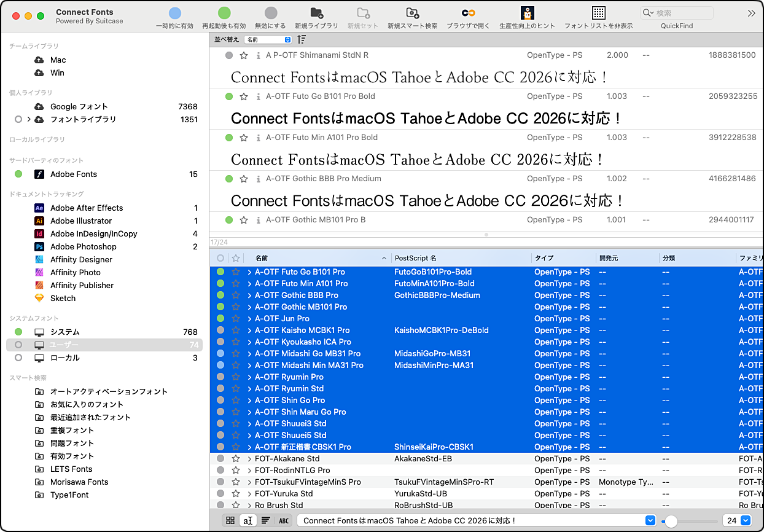Click the 再起動後も有効 green activation icon
This screenshot has height=532, width=764.
coord(224,13)
